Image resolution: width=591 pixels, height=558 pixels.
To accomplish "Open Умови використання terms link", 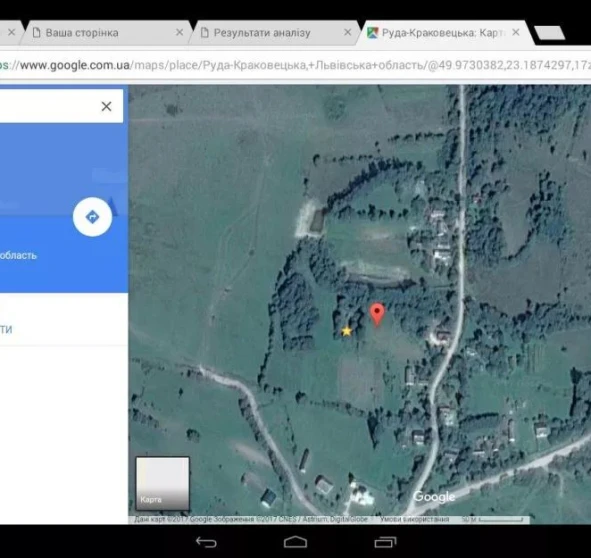I will (414, 520).
